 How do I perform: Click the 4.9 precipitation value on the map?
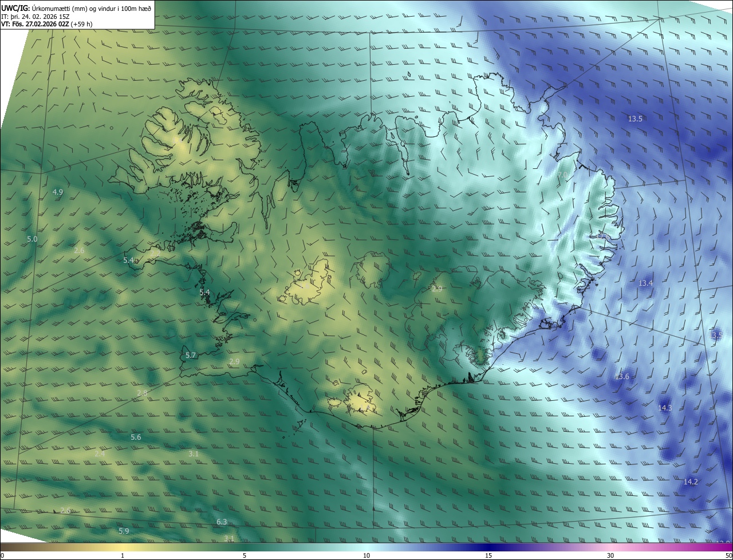57,192
